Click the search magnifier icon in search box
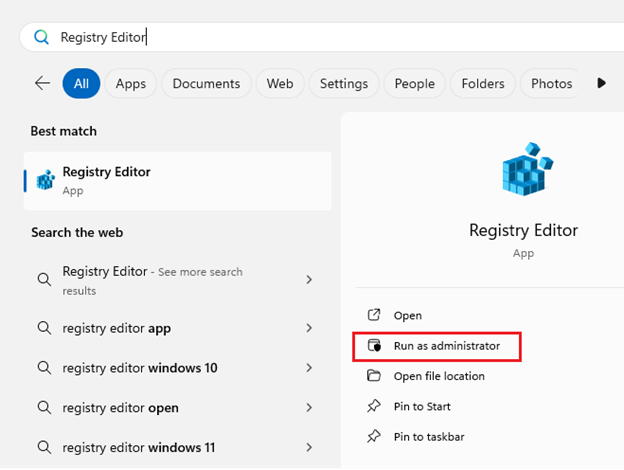This screenshot has height=470, width=624. (41, 37)
